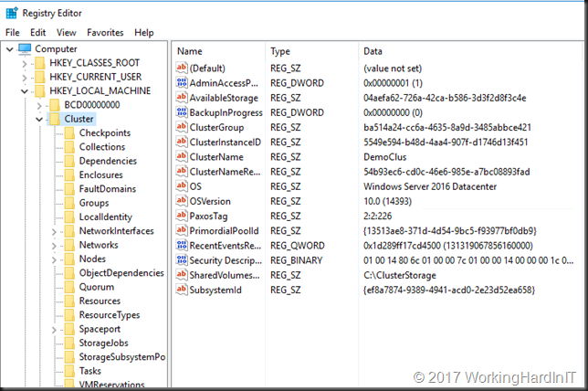Select the StorageSubsystemPo key
Image resolution: width=588 pixels, height=391 pixels.
(121, 357)
